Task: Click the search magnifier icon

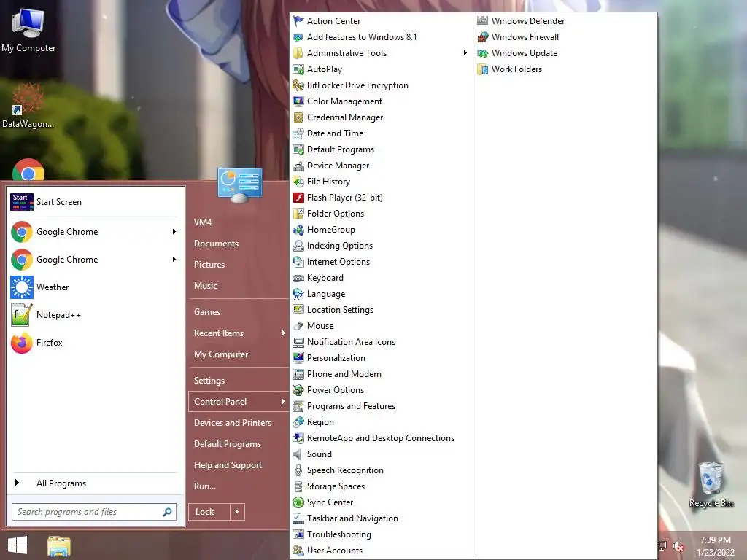Action: (167, 512)
